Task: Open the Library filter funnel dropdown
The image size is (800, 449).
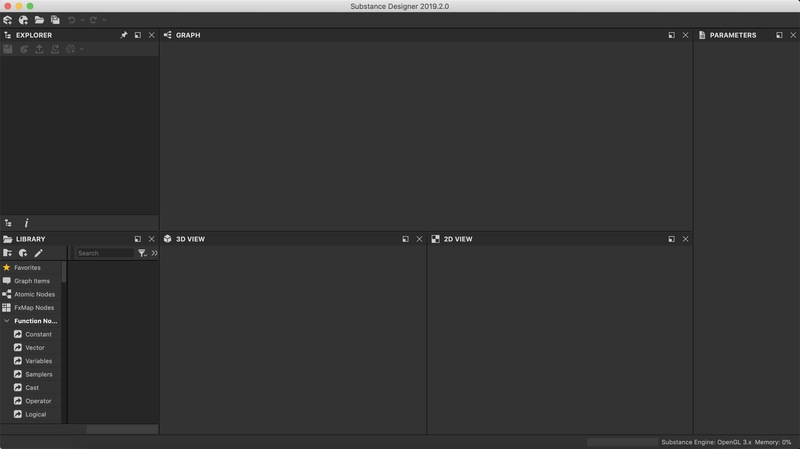Action: point(142,253)
